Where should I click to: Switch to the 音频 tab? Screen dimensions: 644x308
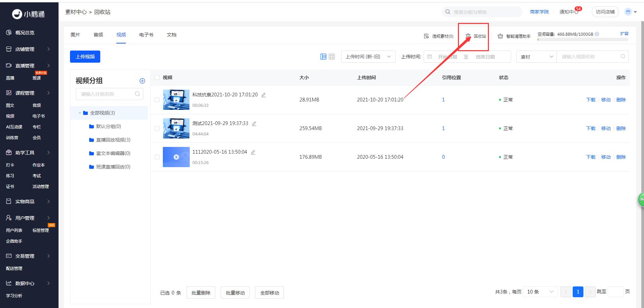[98, 35]
